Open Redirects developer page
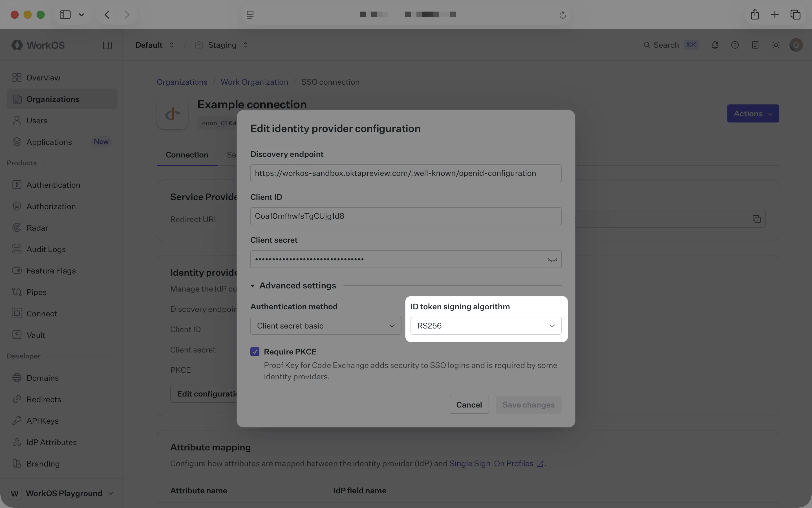812x508 pixels. tap(62, 399)
